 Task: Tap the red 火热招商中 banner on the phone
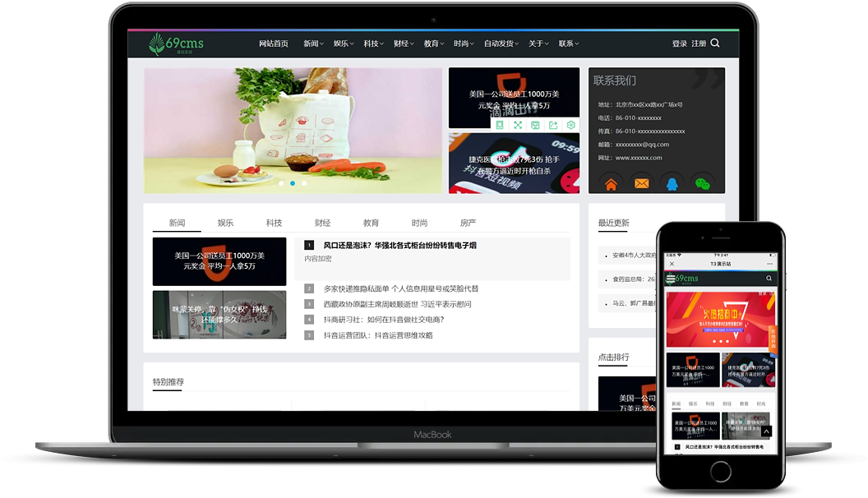point(720,320)
